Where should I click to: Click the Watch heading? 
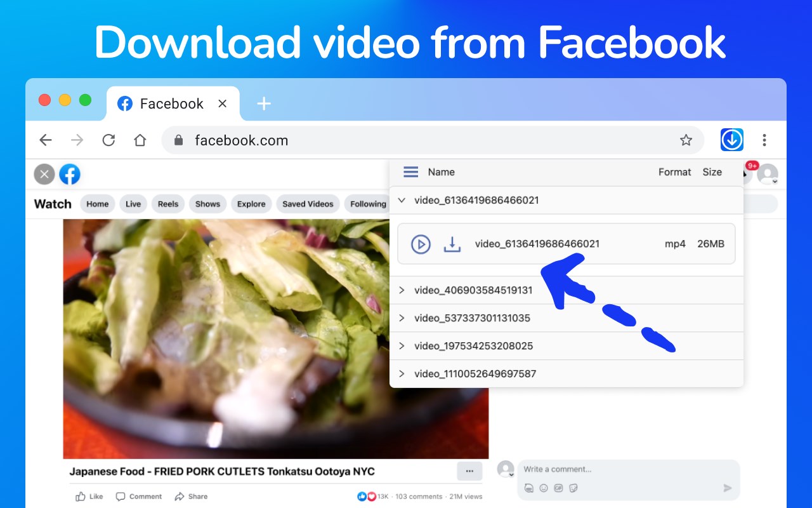coord(53,204)
